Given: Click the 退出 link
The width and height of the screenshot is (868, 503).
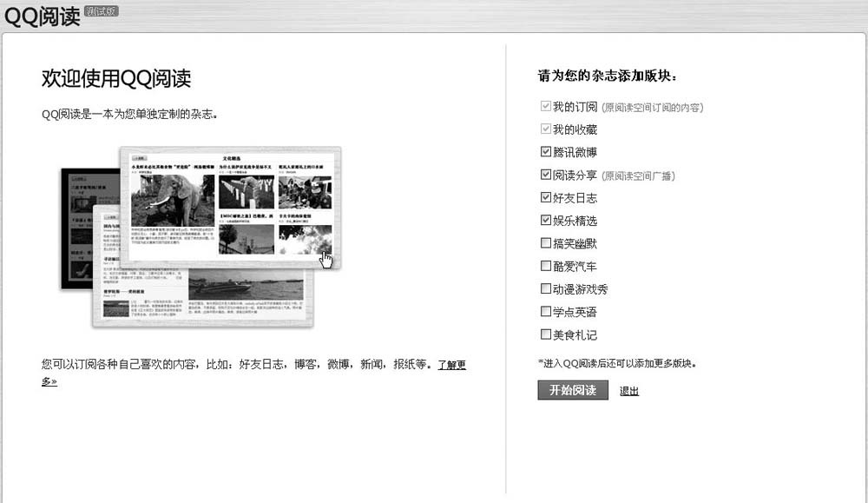Looking at the screenshot, I should (x=628, y=391).
